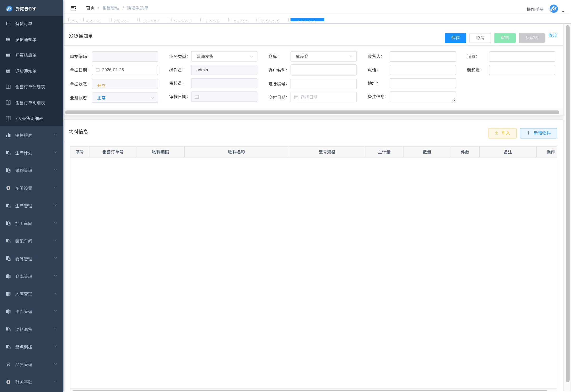Click calendar icon in 交付日期 field
The image size is (571, 392).
tap(296, 97)
